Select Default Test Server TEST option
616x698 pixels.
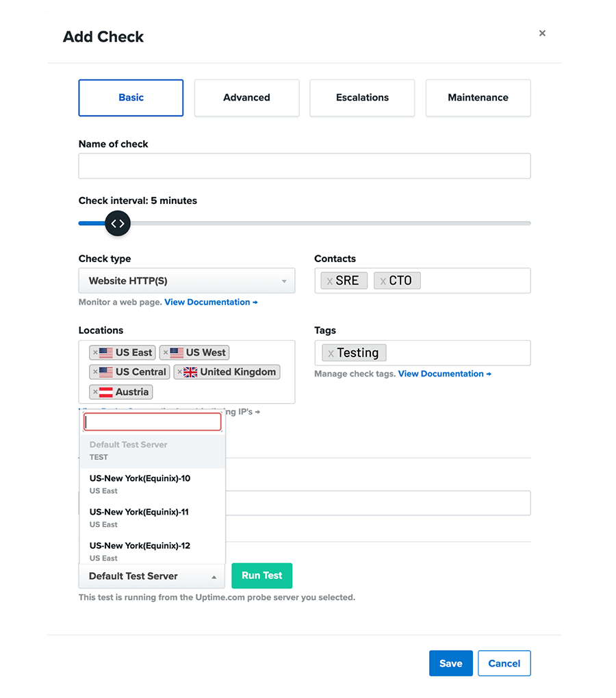153,450
